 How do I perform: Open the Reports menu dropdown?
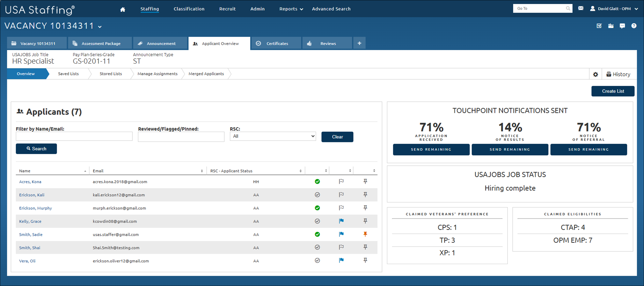tap(291, 8)
